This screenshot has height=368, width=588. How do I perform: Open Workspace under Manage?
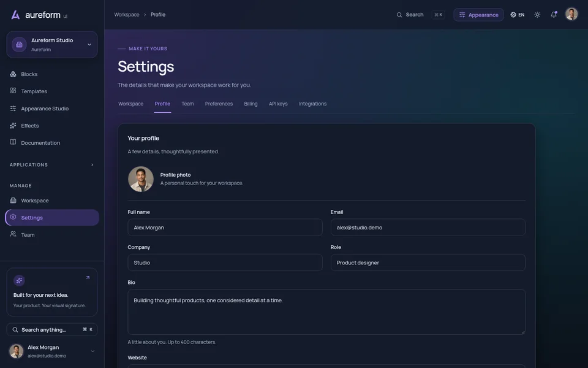pos(52,201)
